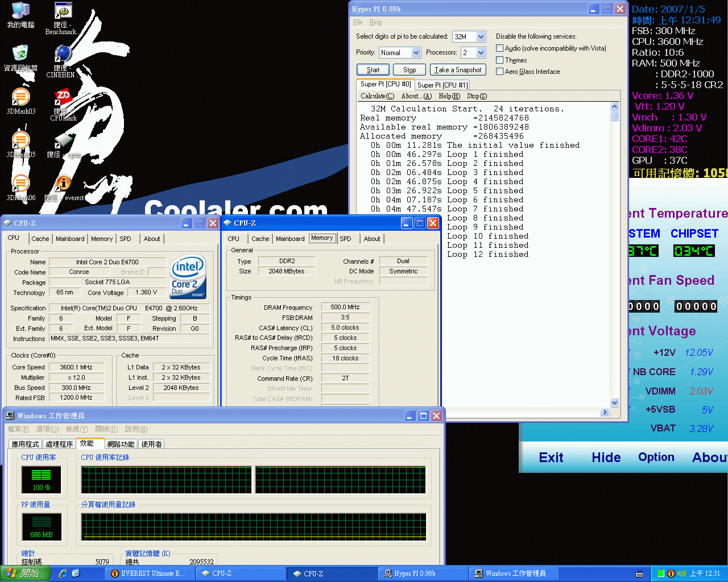This screenshot has width=728, height=582.
Task: Open the Windows Start (開始) button
Action: [25, 573]
